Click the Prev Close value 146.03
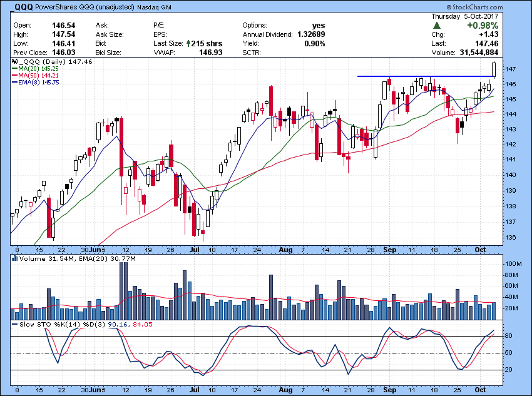This screenshot has width=532, height=396. 63,53
